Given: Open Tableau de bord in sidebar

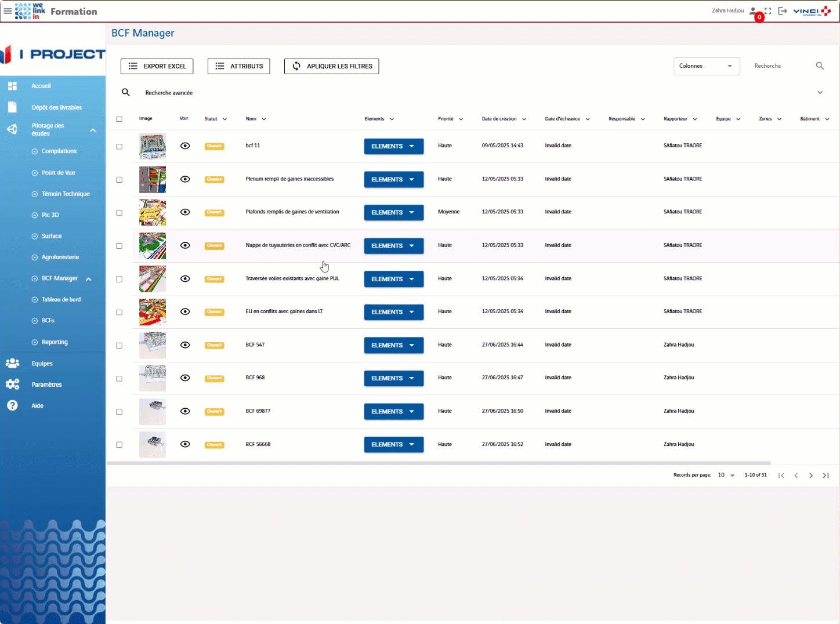Looking at the screenshot, I should point(61,299).
